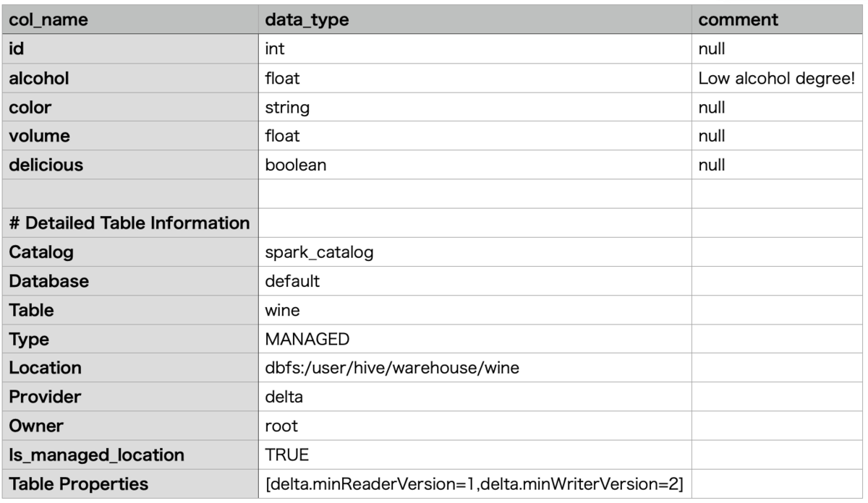Screen dimensions: 868x503
Task: Click the 'root' owner value cell
Action: coord(475,426)
